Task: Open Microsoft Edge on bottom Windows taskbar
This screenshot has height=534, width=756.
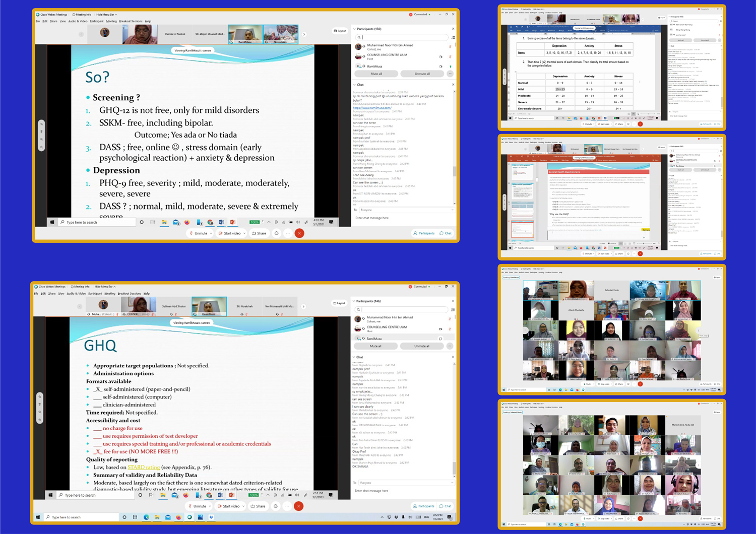Action: [x=146, y=517]
